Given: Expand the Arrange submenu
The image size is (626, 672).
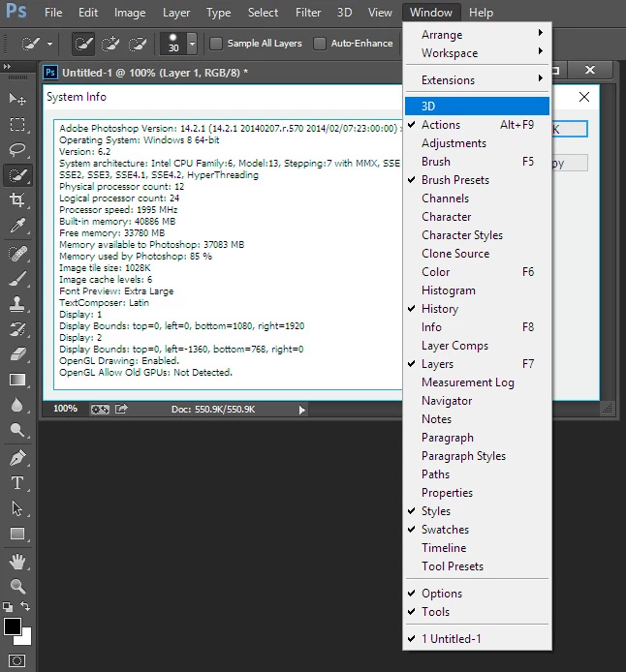Looking at the screenshot, I should click(477, 35).
